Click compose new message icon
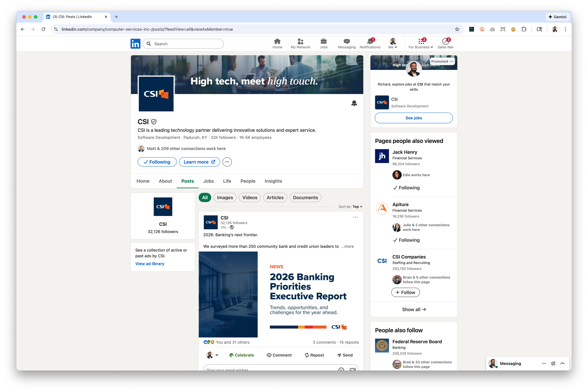The height and width of the screenshot is (392, 588). click(553, 364)
